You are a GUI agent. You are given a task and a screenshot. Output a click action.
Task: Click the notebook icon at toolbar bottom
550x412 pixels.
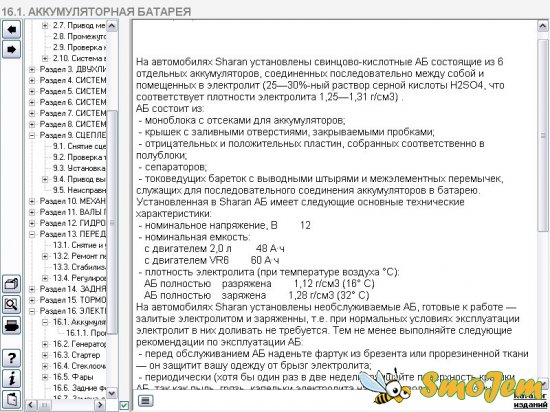tap(12, 399)
